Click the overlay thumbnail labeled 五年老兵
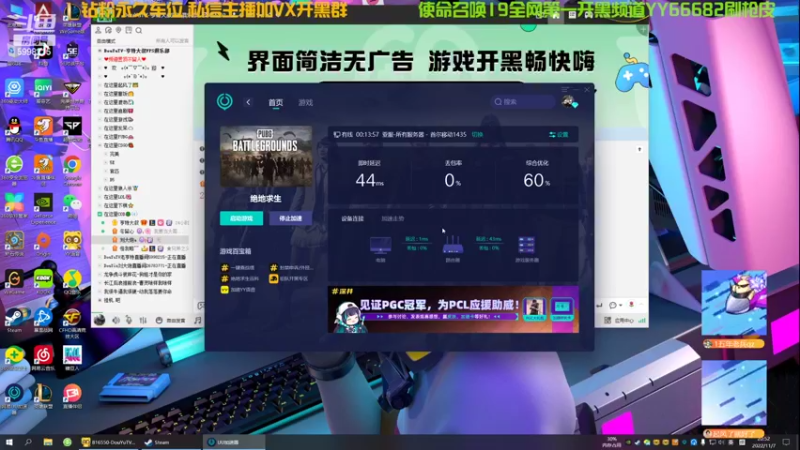Screen dimensions: 800x450 734,303
